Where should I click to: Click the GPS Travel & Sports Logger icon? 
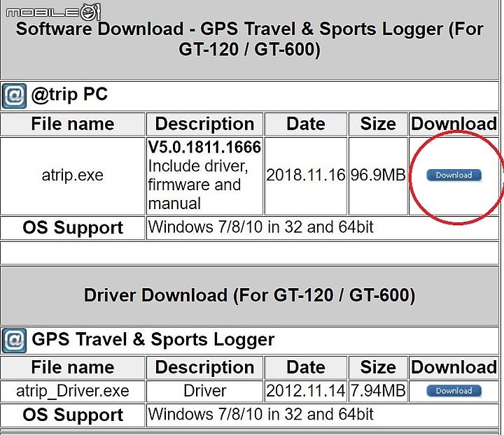tap(14, 341)
